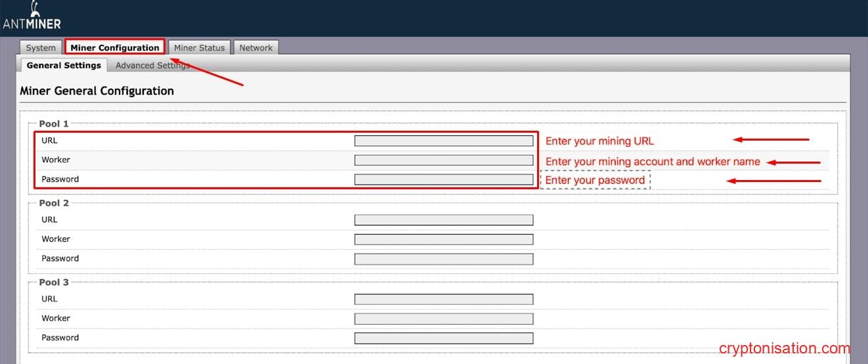Select the General Settings subtab
This screenshot has width=868, height=364.
tap(64, 66)
